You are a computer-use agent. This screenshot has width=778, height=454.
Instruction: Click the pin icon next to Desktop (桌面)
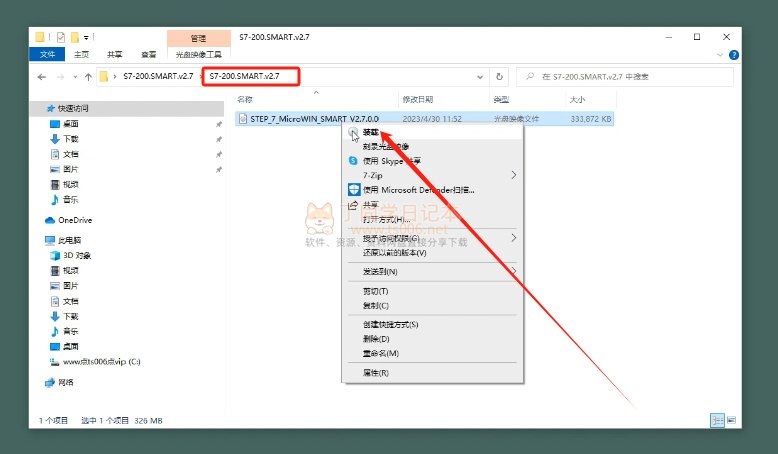pos(219,124)
